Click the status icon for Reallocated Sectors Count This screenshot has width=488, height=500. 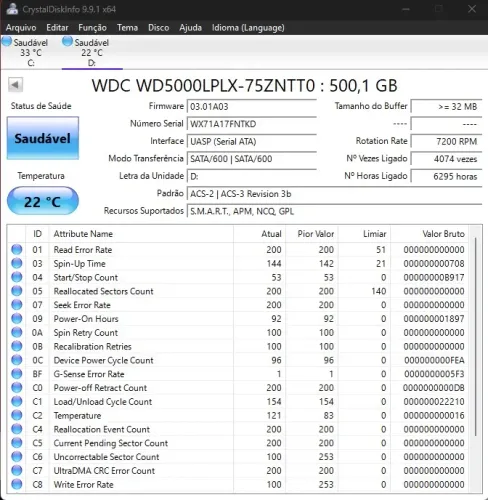point(17,291)
